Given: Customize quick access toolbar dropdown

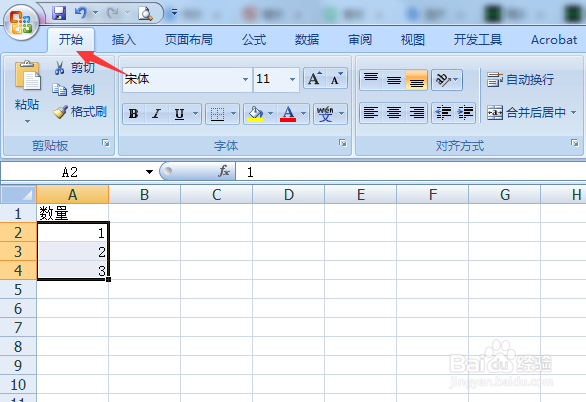Looking at the screenshot, I should (174, 13).
